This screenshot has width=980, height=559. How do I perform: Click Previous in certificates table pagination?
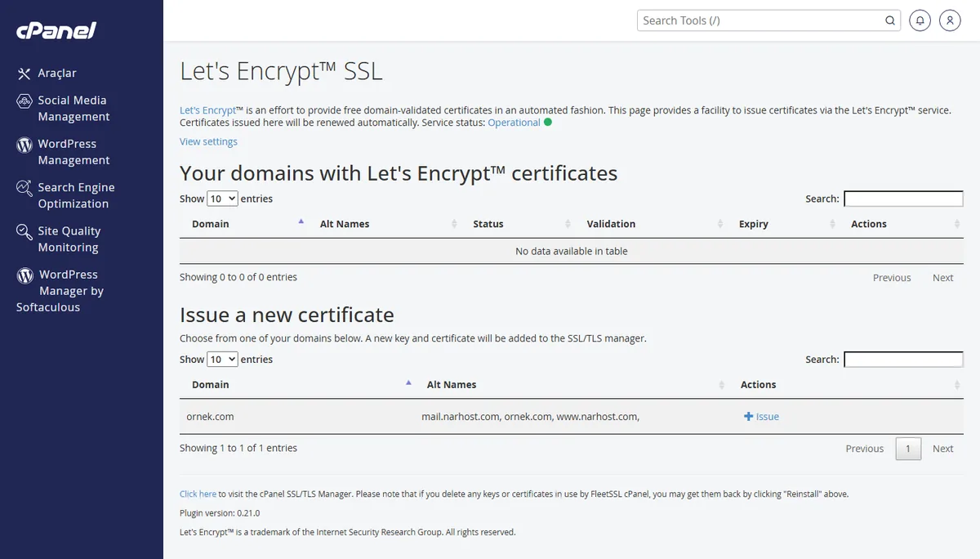pyautogui.click(x=892, y=278)
